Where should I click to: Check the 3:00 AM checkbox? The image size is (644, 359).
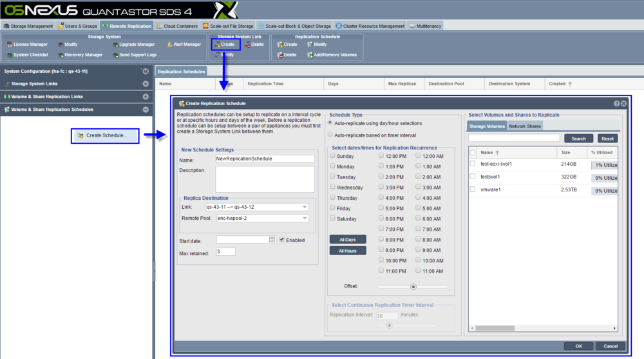point(418,187)
